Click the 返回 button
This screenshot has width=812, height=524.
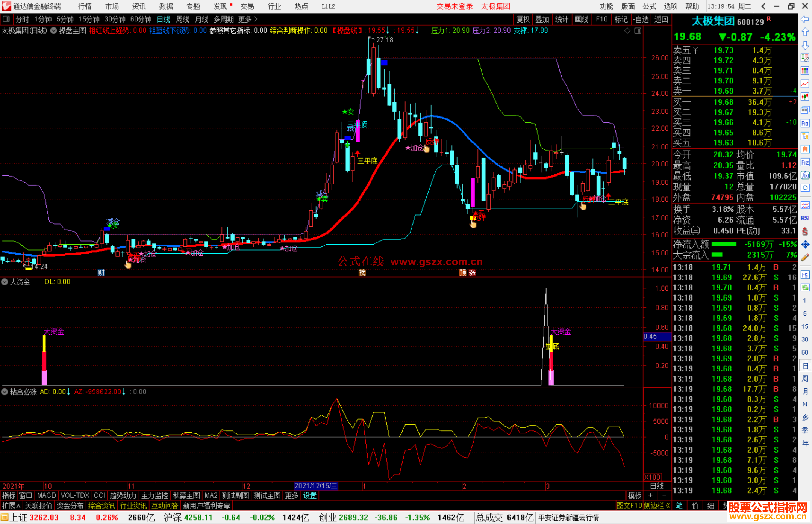pyautogui.click(x=661, y=19)
